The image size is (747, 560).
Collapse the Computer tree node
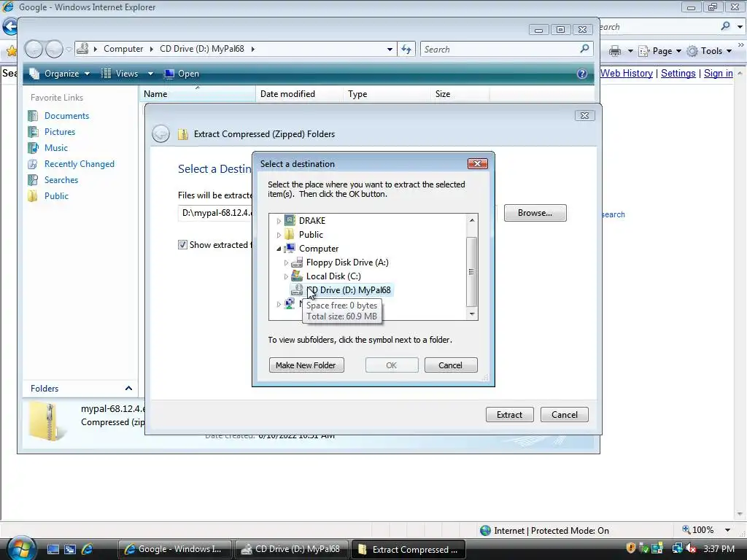279,249
